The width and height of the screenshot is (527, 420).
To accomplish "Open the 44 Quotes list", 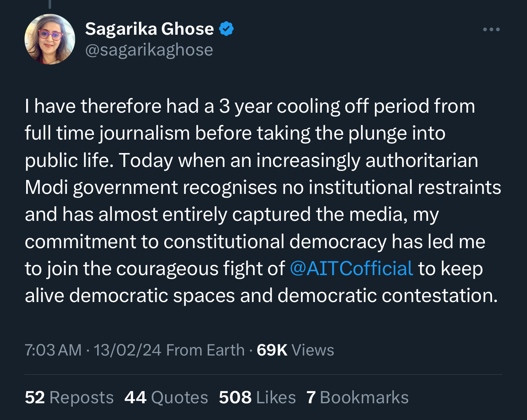I will click(x=166, y=398).
